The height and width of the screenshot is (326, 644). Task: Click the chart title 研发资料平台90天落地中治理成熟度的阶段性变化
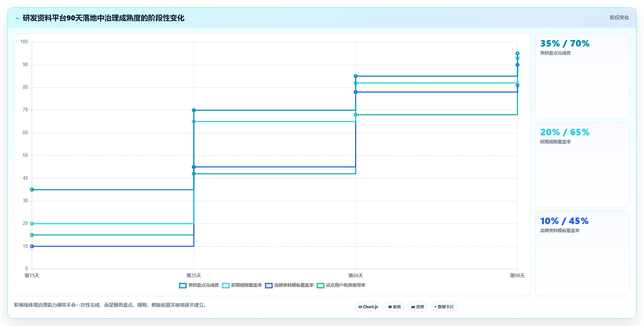pyautogui.click(x=103, y=18)
